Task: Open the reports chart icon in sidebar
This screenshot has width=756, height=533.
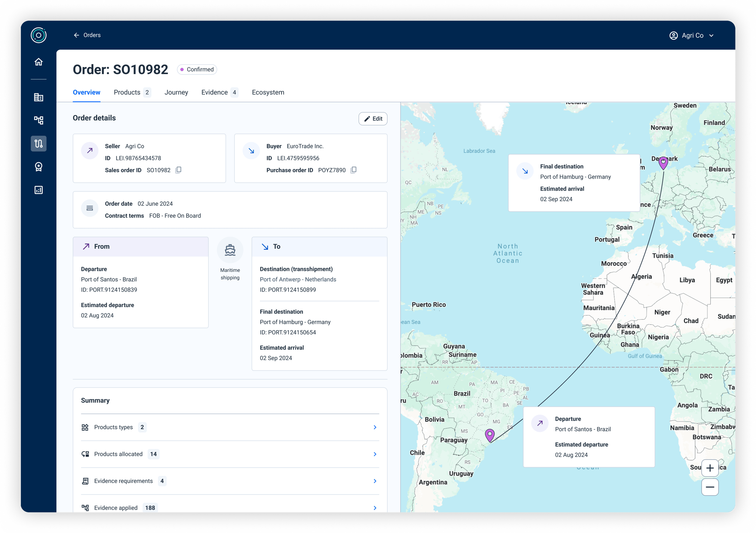Action: pyautogui.click(x=39, y=190)
